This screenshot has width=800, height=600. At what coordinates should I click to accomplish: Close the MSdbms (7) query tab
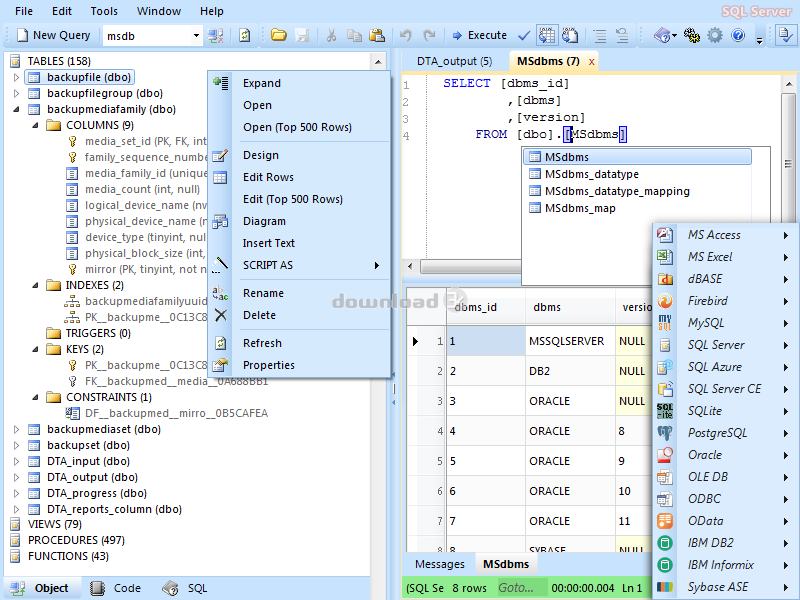click(x=591, y=62)
